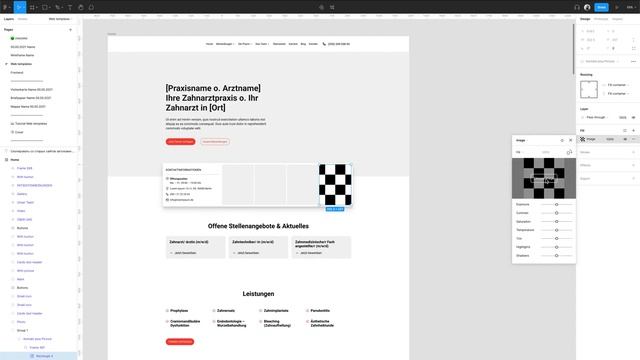Switch to the Design tab
This screenshot has height=360, width=640.
(x=585, y=19)
